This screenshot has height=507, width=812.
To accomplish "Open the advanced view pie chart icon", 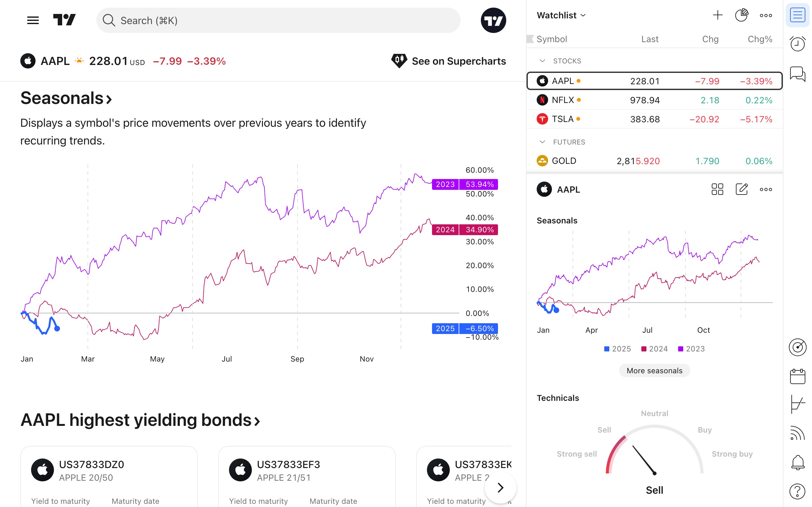I will coord(742,15).
